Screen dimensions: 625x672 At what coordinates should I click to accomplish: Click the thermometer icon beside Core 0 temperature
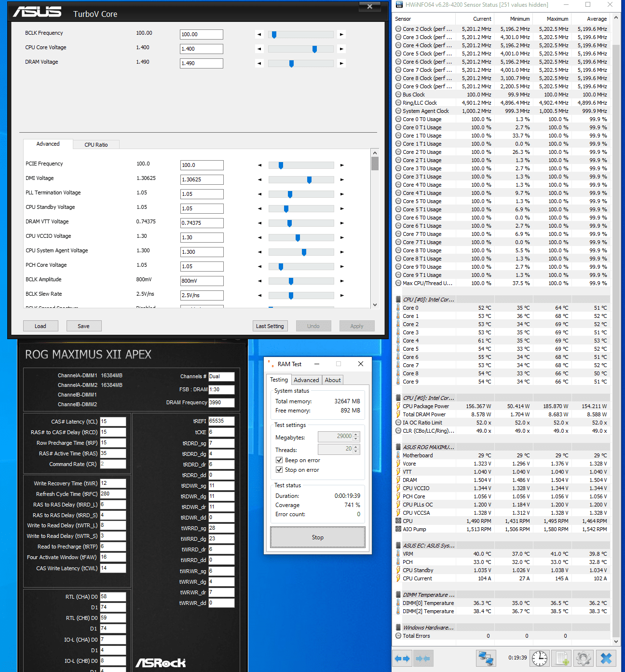pos(398,308)
